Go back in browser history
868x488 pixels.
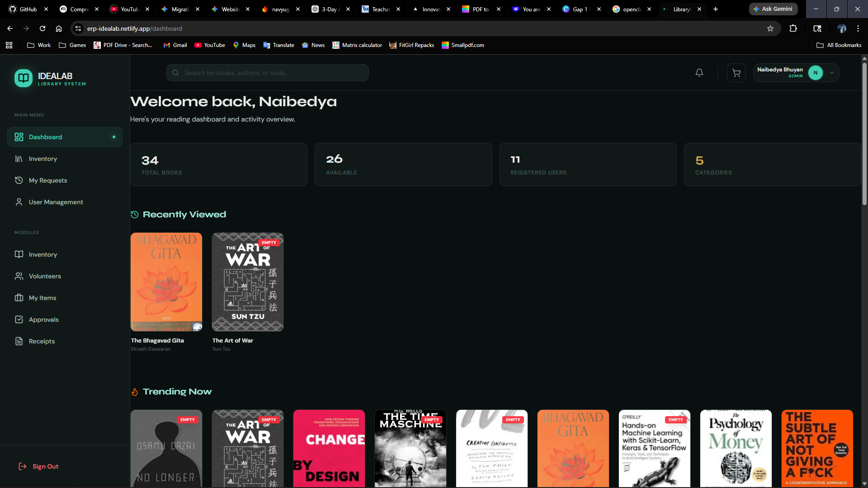pos(10,28)
